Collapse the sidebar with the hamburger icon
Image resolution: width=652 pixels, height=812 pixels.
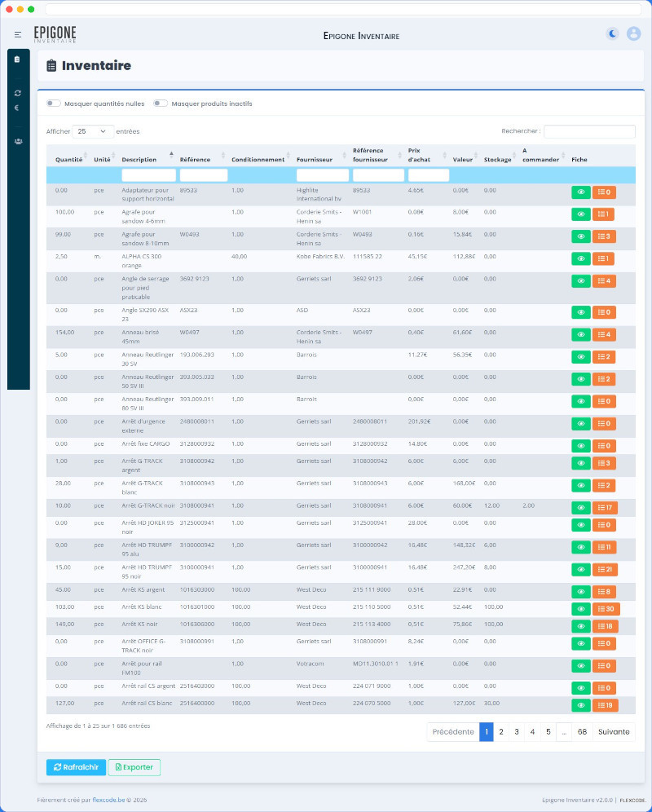18,34
